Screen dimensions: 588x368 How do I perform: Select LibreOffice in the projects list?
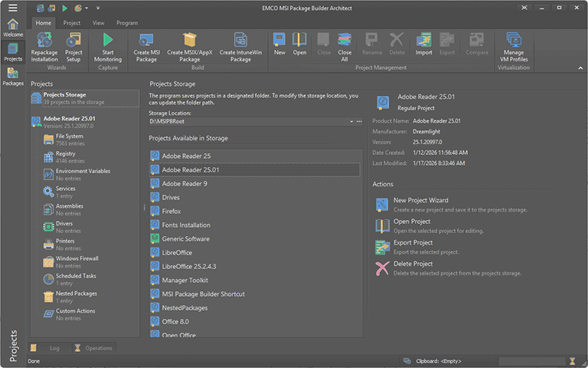pyautogui.click(x=177, y=252)
